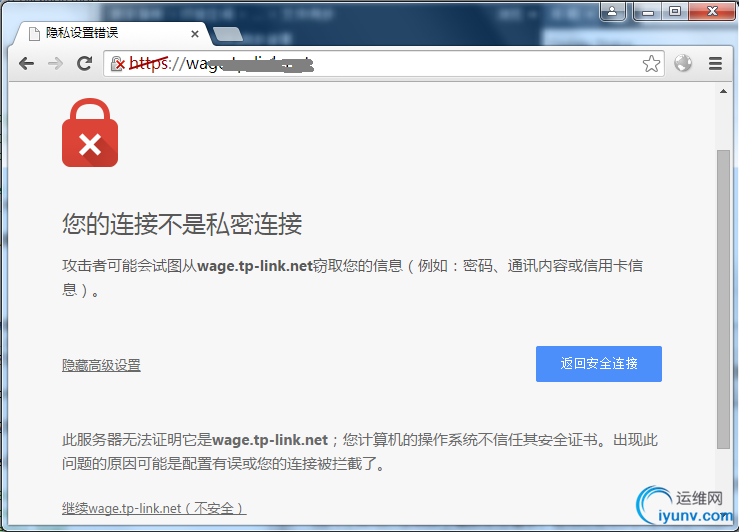Click the scrollbar up arrow
The image size is (739, 532).
pos(723,91)
